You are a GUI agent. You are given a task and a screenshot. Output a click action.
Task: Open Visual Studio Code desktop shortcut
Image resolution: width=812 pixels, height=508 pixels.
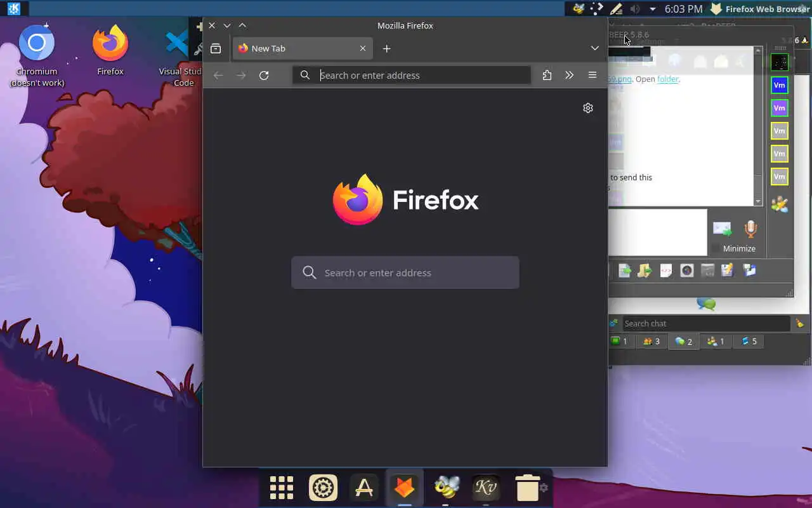pos(180,57)
